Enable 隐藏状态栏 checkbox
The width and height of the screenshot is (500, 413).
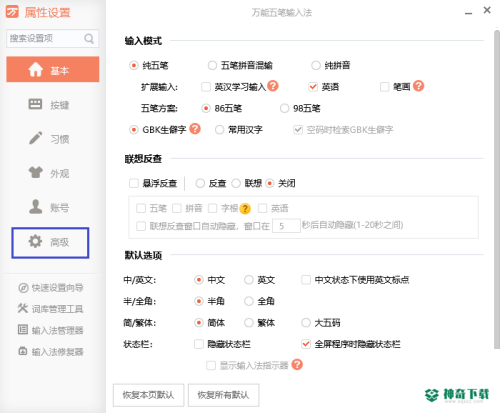(x=199, y=344)
